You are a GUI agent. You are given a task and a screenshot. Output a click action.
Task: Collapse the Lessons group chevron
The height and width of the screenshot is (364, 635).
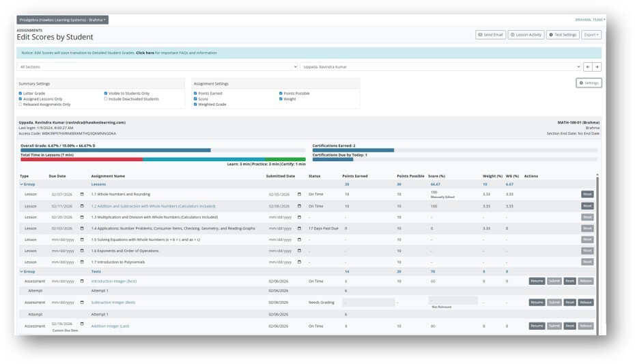[x=20, y=184]
